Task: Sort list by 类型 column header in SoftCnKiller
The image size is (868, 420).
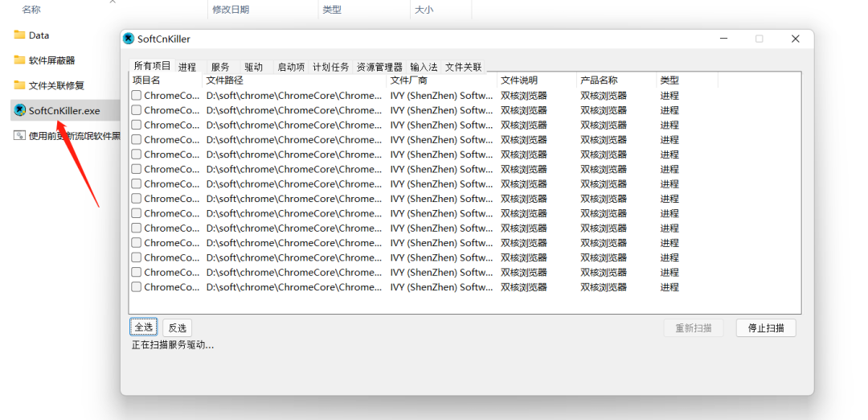Action: point(687,80)
